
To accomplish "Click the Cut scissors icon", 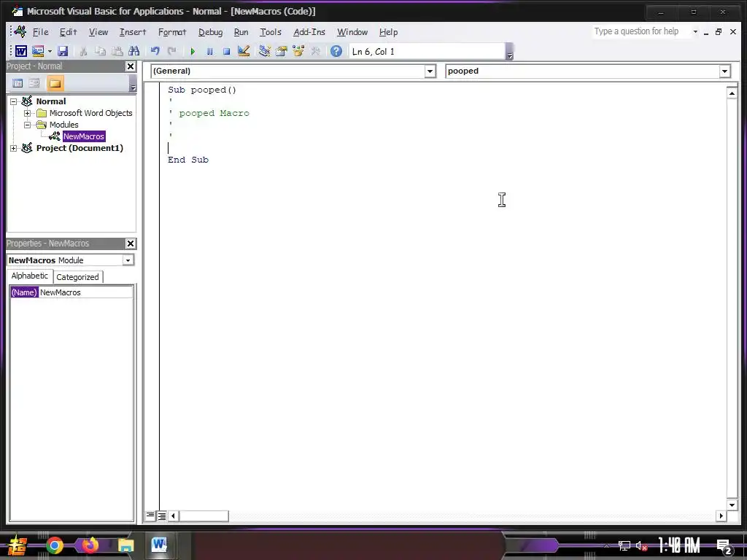I will [x=83, y=51].
